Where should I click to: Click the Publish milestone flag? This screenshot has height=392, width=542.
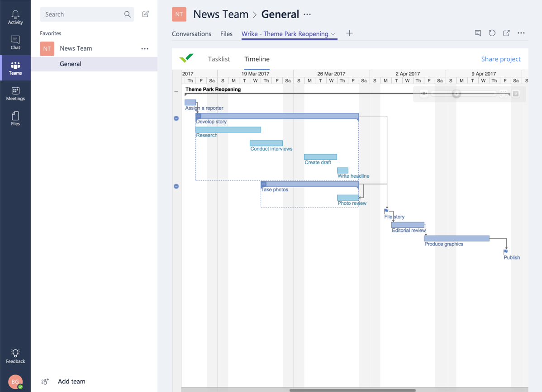[x=506, y=251]
